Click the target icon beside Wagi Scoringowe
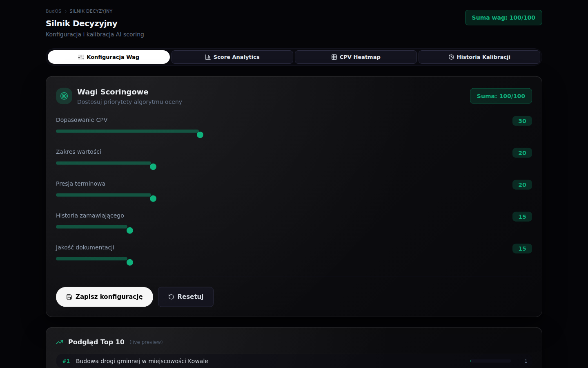The image size is (588, 368). tap(64, 96)
